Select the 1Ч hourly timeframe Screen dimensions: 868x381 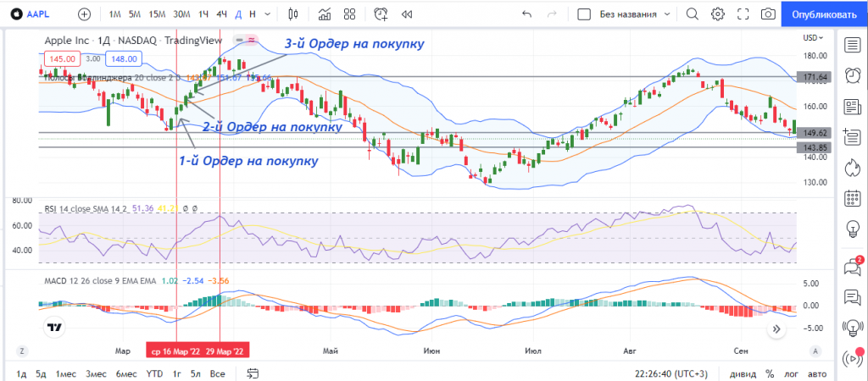[x=203, y=14]
